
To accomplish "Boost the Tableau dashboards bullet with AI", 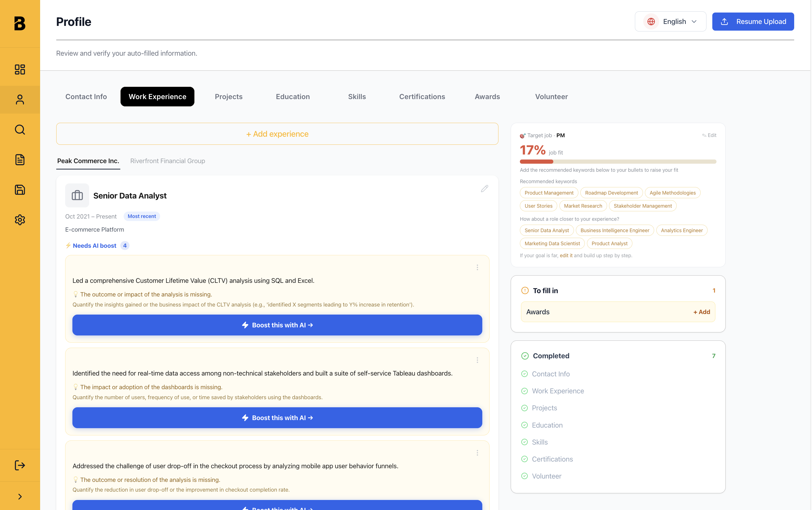I will point(277,418).
